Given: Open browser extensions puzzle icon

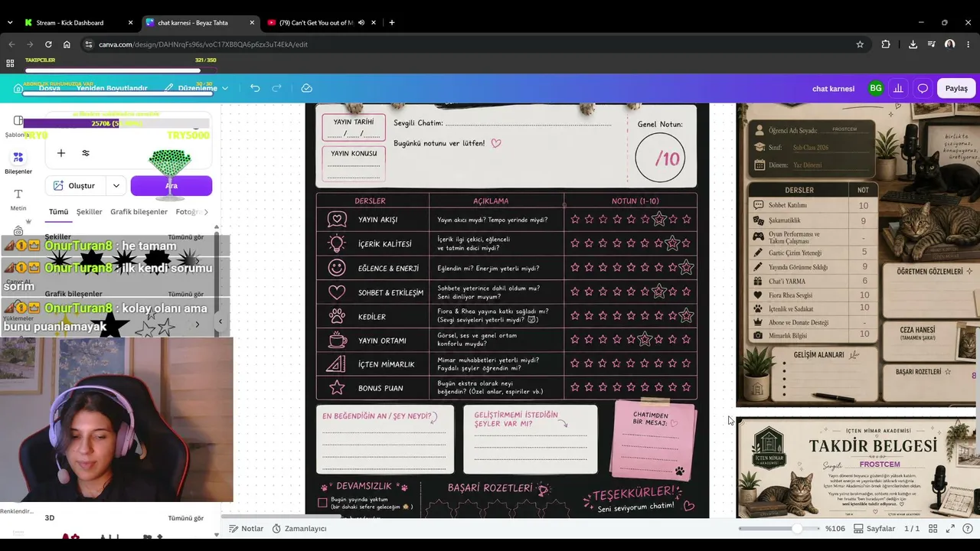Looking at the screenshot, I should tap(886, 44).
